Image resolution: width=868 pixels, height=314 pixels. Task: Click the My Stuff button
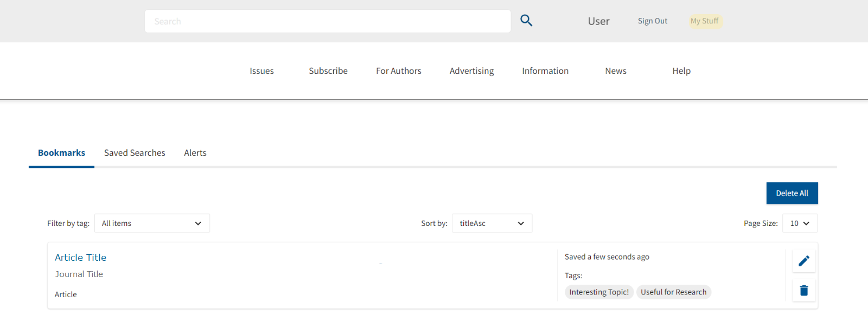(704, 21)
